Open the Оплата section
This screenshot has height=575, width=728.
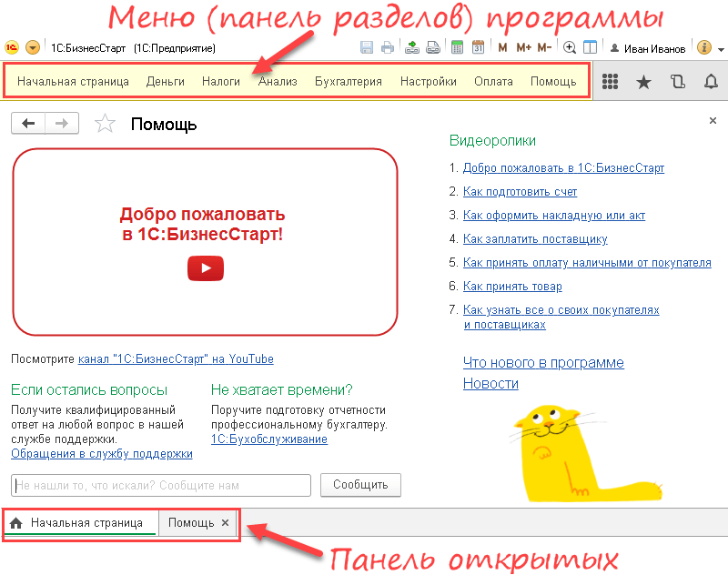coord(493,82)
